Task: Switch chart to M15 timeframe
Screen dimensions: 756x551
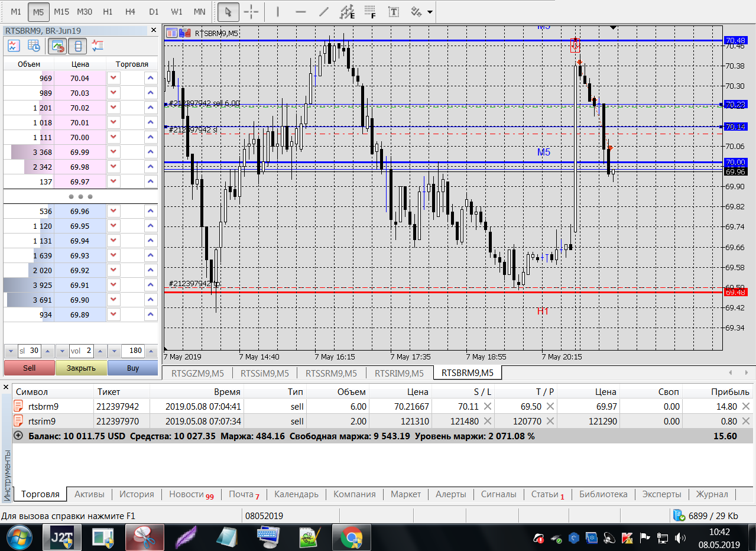Action: (61, 12)
